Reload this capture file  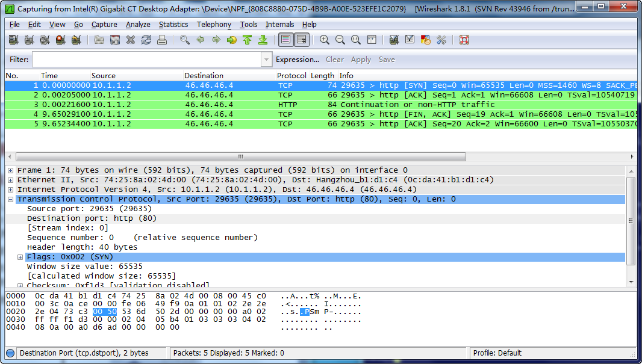tap(146, 40)
